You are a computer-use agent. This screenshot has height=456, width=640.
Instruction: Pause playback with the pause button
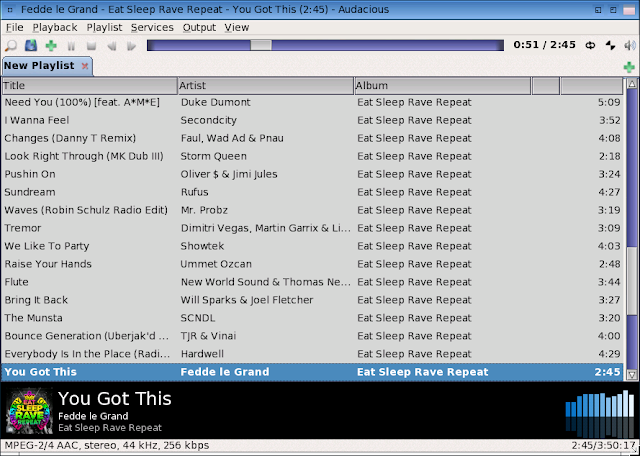(71, 45)
